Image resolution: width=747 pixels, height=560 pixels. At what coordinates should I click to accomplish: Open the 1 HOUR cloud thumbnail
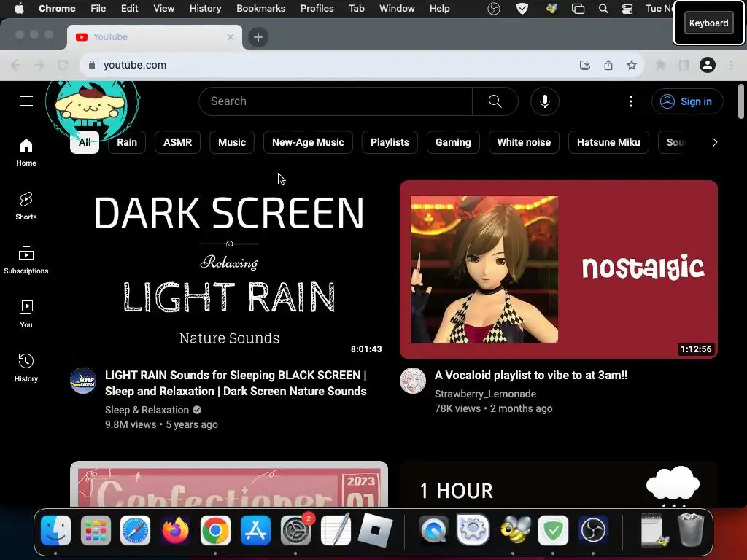pos(558,484)
